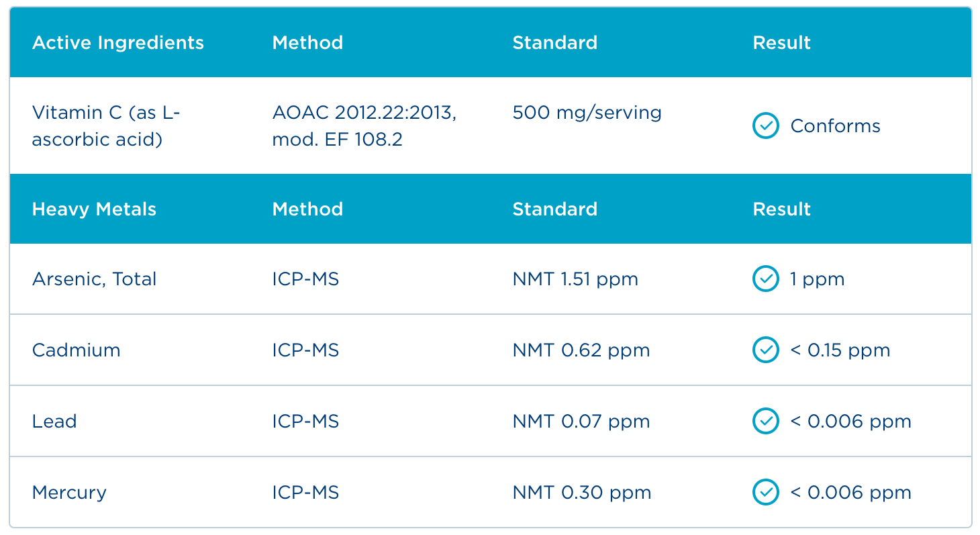Click the checkmark icon in Cadmium row
Image resolution: width=980 pixels, height=535 pixels.
[x=765, y=350]
